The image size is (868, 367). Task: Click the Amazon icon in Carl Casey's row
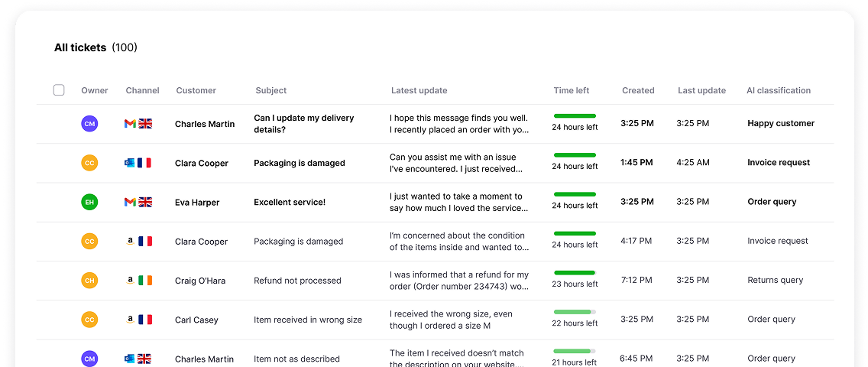pyautogui.click(x=130, y=320)
